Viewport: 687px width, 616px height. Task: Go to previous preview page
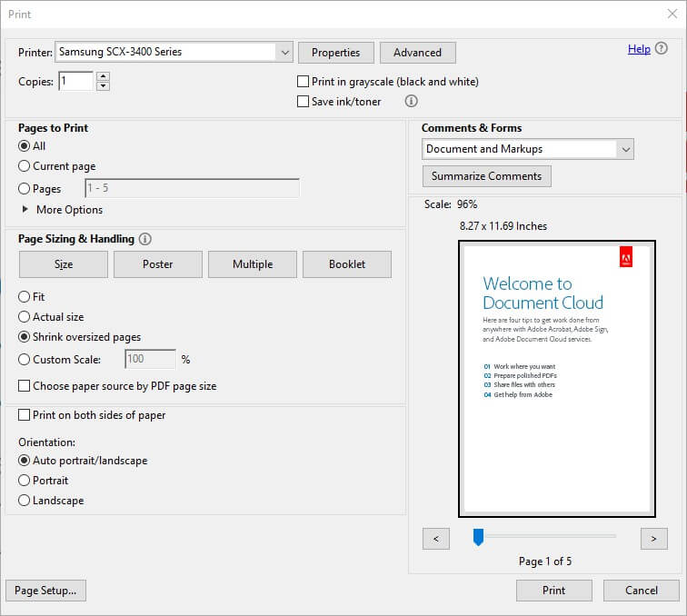click(x=436, y=539)
